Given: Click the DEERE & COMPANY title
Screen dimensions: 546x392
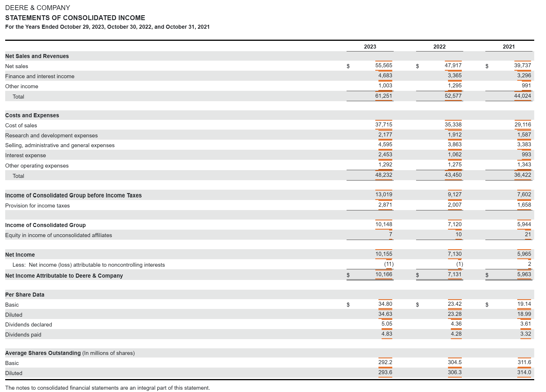Looking at the screenshot, I should coord(37,8).
